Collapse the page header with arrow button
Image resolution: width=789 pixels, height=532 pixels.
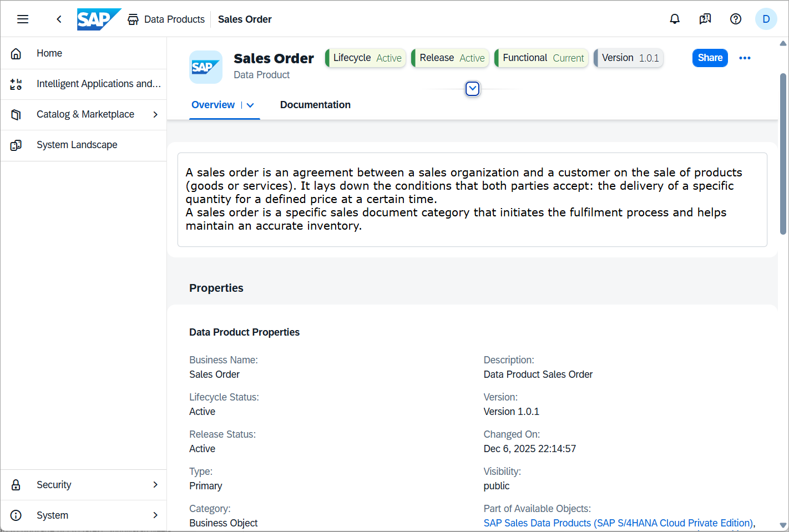(472, 89)
